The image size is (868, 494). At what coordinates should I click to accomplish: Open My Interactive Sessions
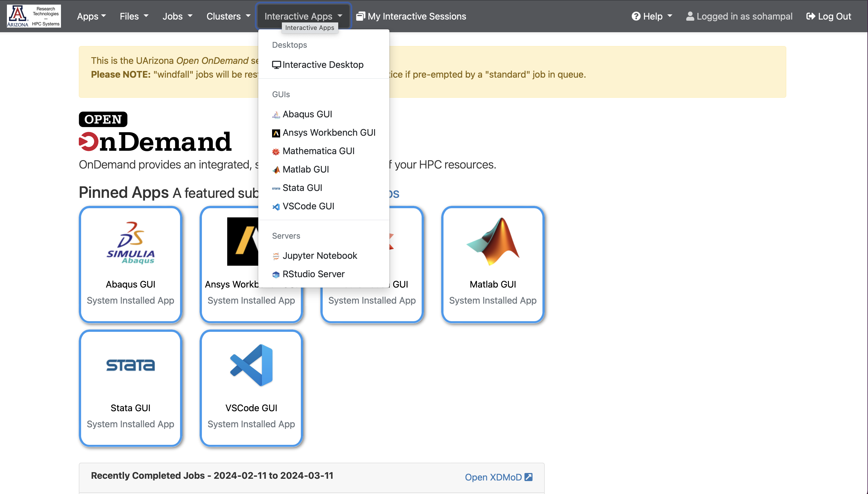[411, 16]
